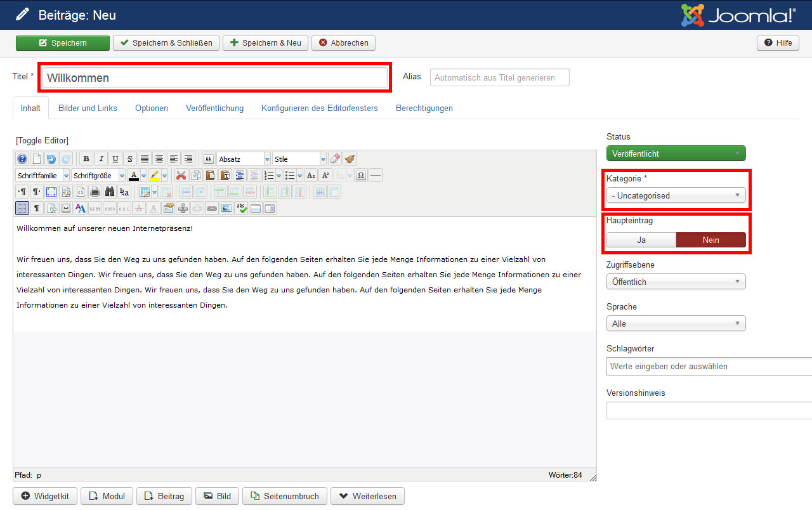Image resolution: width=812 pixels, height=510 pixels.
Task: Click the Schlagwörter tags field
Action: point(709,366)
